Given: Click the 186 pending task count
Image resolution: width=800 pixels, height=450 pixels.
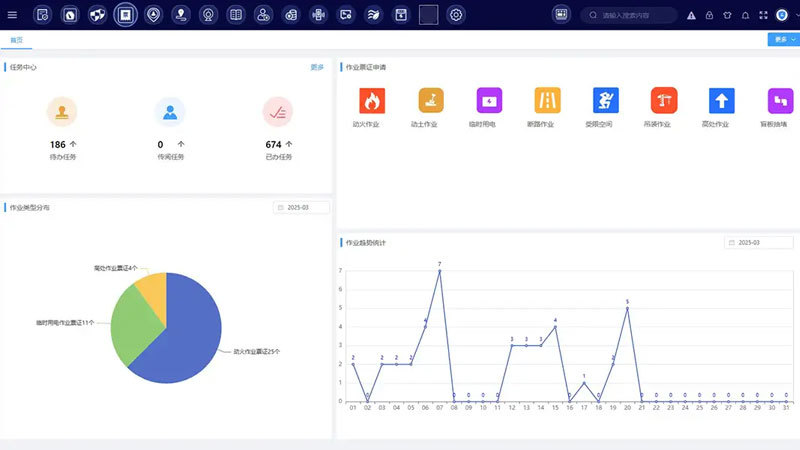Looking at the screenshot, I should tap(58, 145).
